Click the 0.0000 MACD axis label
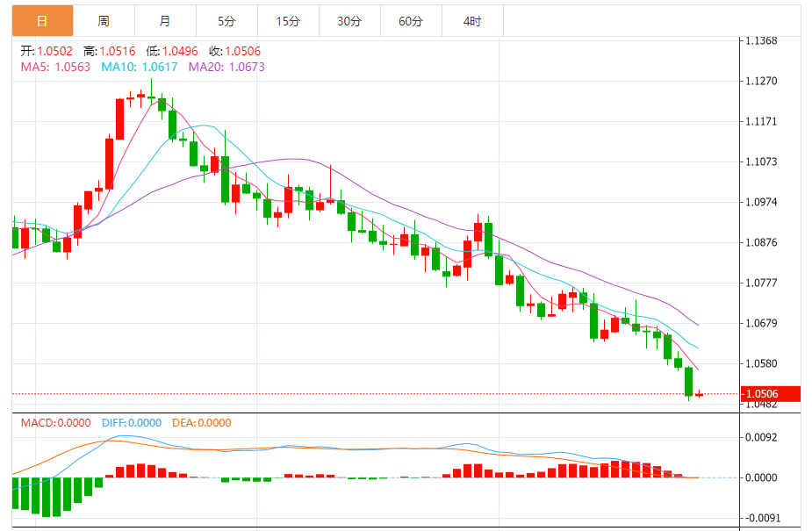812x531 pixels. [x=761, y=477]
